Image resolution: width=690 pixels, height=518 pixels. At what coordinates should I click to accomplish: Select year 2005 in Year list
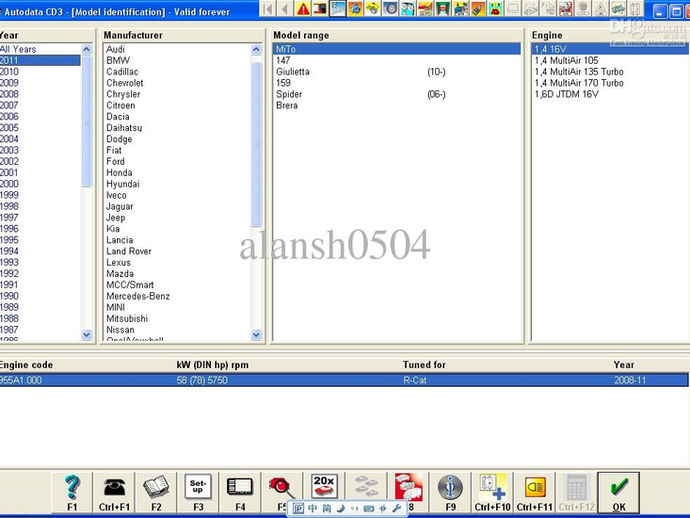[40, 128]
